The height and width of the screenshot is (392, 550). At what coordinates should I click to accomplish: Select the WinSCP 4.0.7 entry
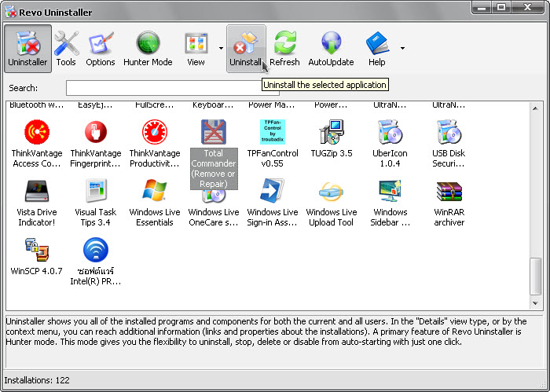click(37, 251)
